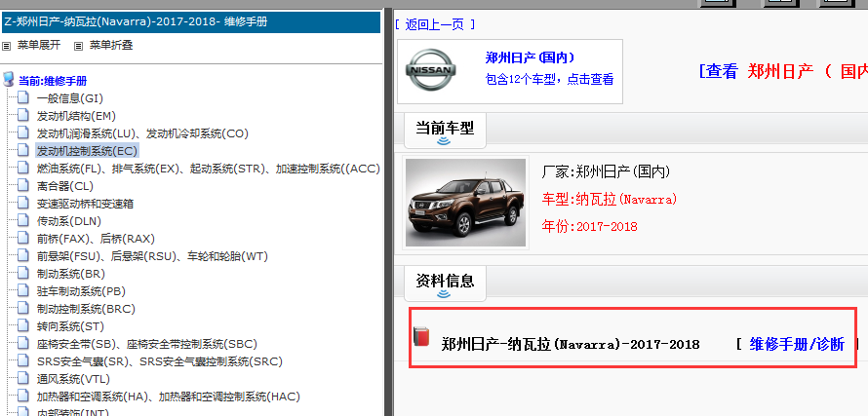Click the red book icon for Navarra manual
This screenshot has width=868, height=416.
pos(422,337)
